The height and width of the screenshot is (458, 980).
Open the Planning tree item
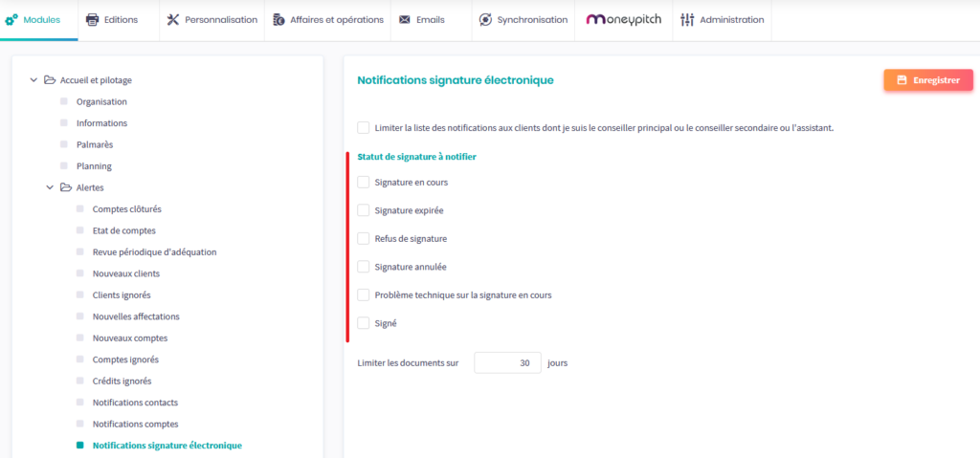point(94,166)
